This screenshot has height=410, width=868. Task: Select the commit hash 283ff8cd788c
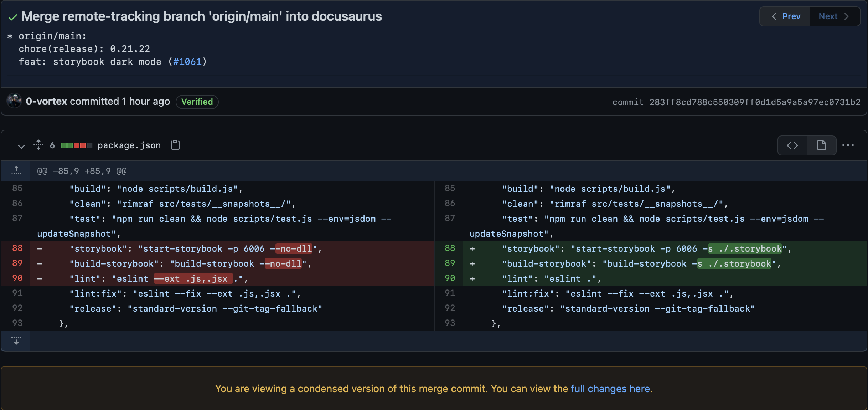tap(755, 102)
